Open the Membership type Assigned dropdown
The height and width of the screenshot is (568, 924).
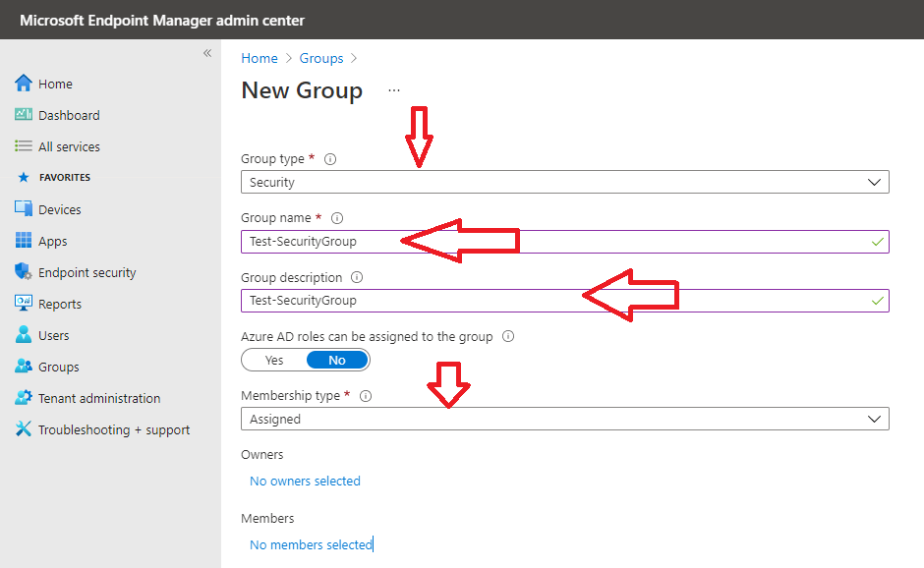564,419
